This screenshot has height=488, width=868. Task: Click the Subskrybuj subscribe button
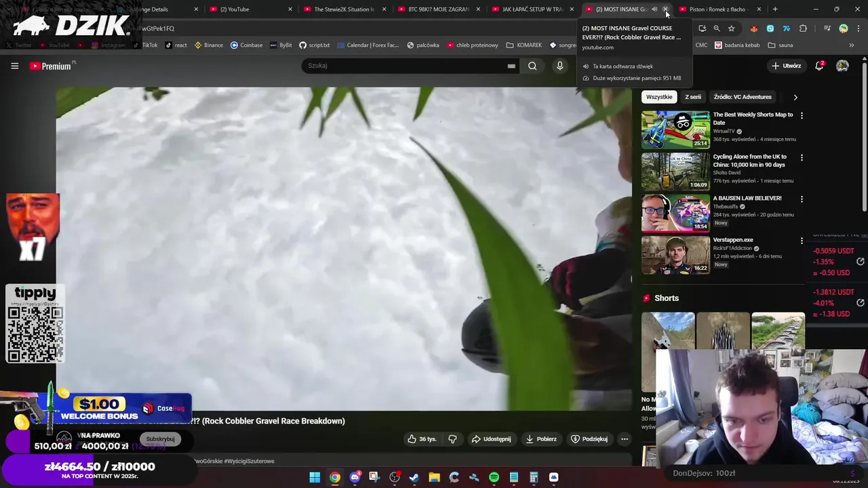tap(161, 439)
